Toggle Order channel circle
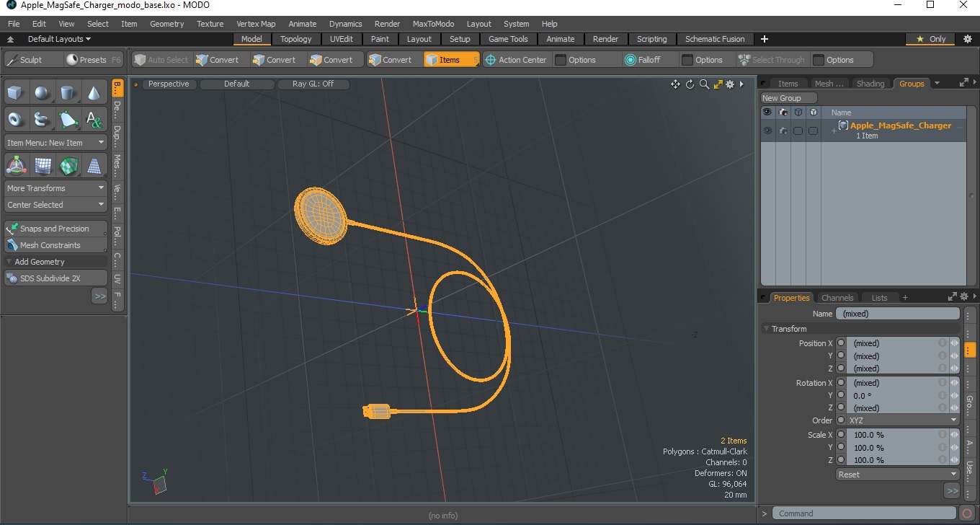Viewport: 980px width, 525px height. (841, 420)
